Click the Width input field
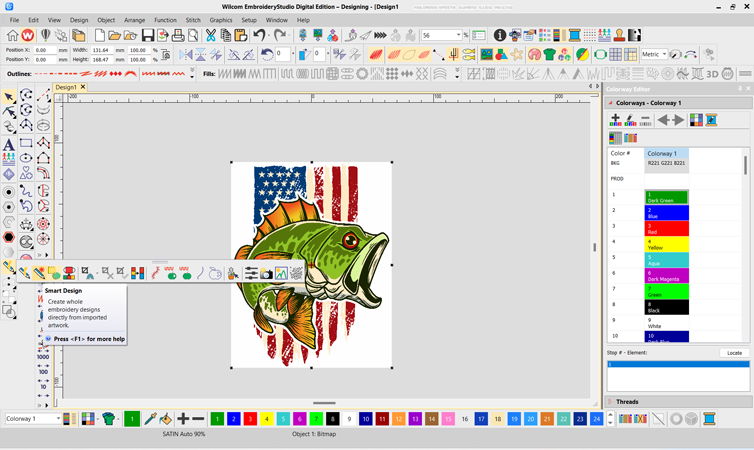The image size is (754, 450). [x=102, y=50]
